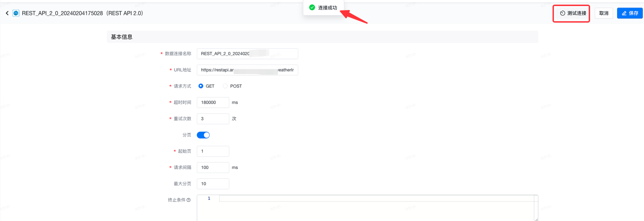Screen dimensions: 644x221
Task: Edit the start page field
Action: coord(213,151)
